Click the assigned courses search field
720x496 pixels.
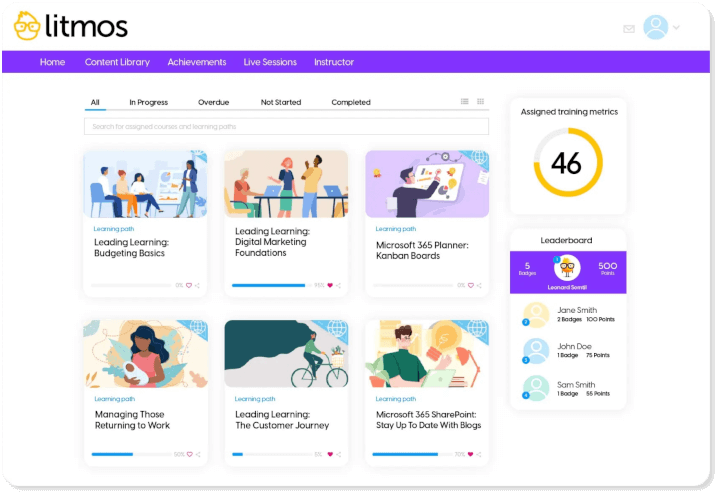pyautogui.click(x=286, y=126)
